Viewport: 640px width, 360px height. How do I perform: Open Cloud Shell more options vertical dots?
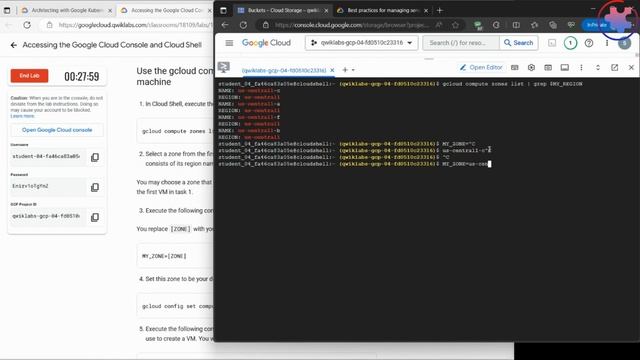[x=581, y=67]
